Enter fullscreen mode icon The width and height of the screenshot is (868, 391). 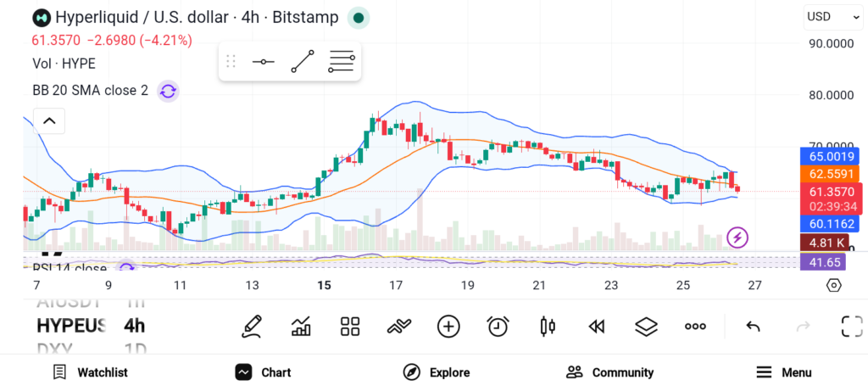click(852, 327)
